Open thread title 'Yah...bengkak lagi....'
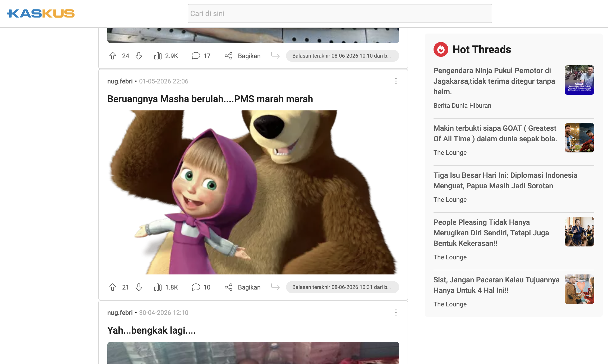The image size is (608, 364). point(151,330)
